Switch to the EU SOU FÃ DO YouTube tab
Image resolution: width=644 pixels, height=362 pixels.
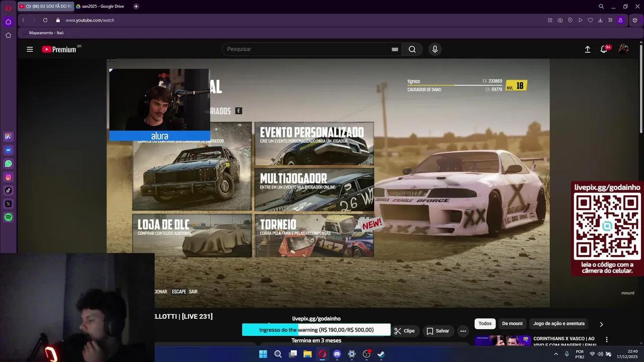pyautogui.click(x=45, y=7)
